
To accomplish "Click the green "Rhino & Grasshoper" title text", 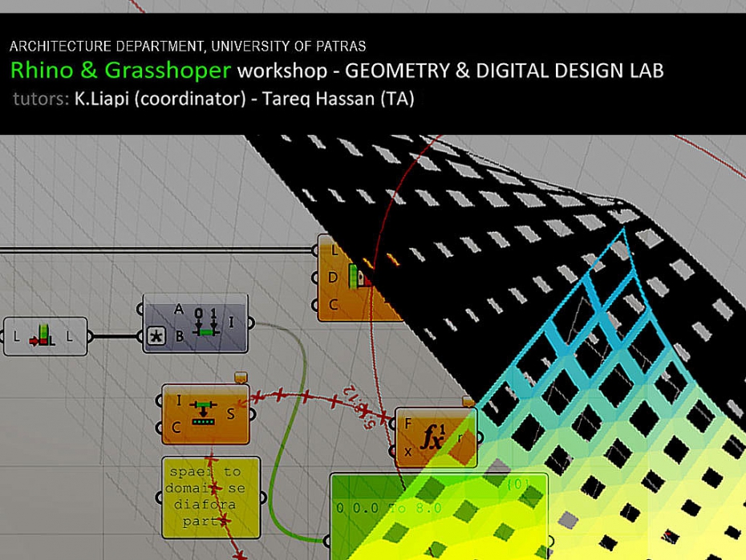I will coord(120,71).
